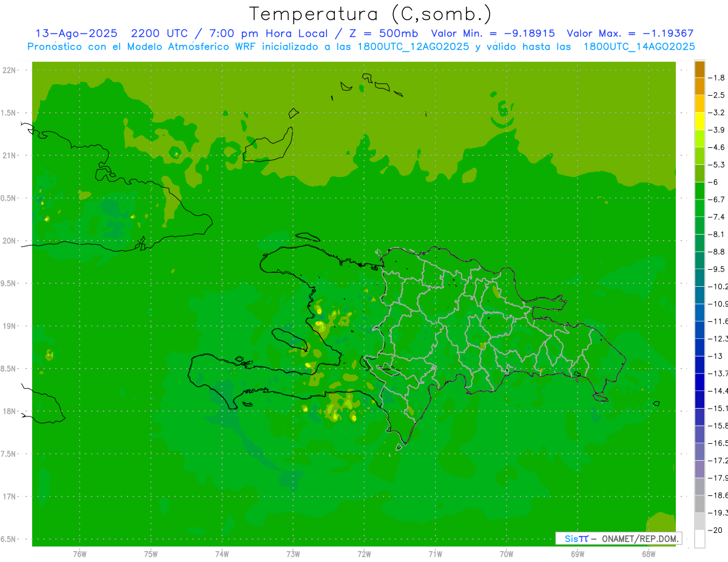Click the '75W' longitude label

click(150, 554)
